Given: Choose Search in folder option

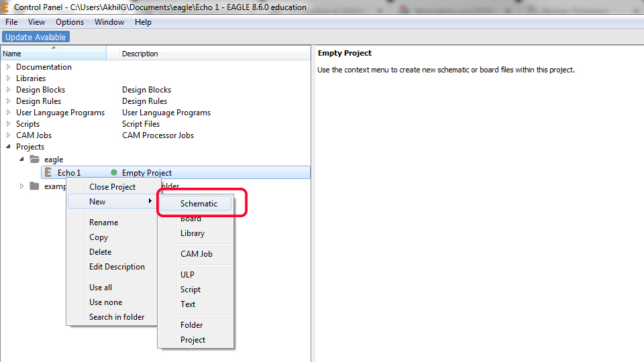Looking at the screenshot, I should tap(112, 317).
